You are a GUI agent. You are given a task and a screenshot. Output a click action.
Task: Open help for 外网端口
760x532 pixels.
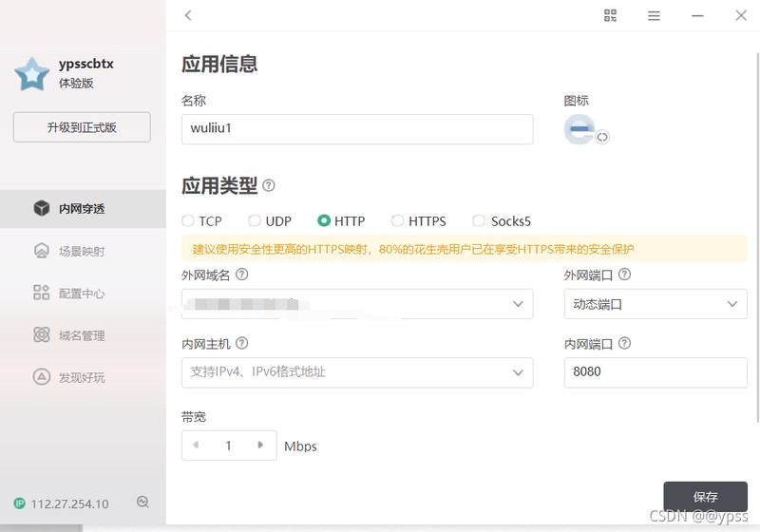coord(625,275)
